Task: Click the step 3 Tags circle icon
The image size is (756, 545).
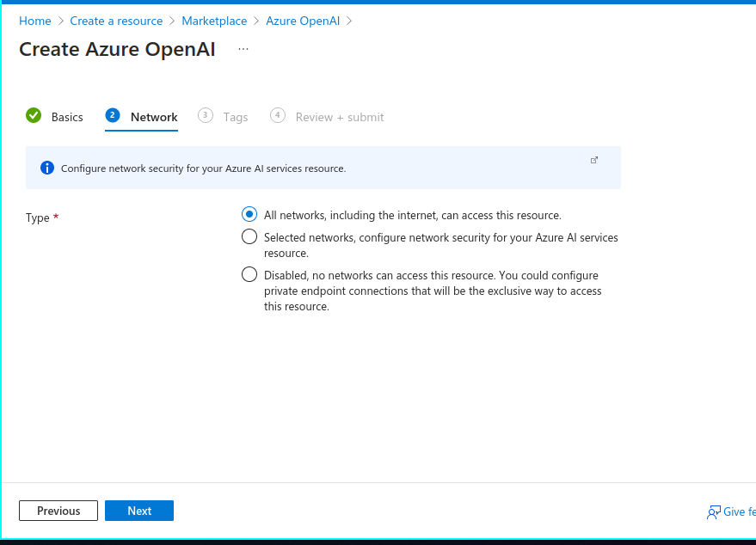Action: [x=206, y=115]
